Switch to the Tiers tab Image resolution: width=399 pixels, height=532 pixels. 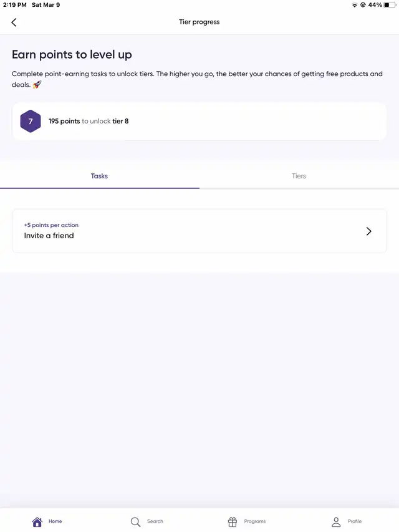[x=299, y=177]
